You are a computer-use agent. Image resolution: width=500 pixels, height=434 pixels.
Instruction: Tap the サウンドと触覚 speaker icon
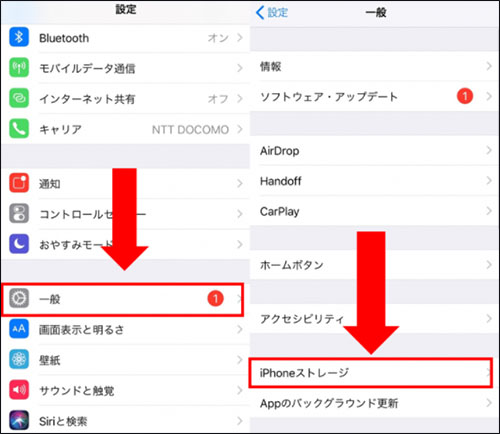[19, 389]
